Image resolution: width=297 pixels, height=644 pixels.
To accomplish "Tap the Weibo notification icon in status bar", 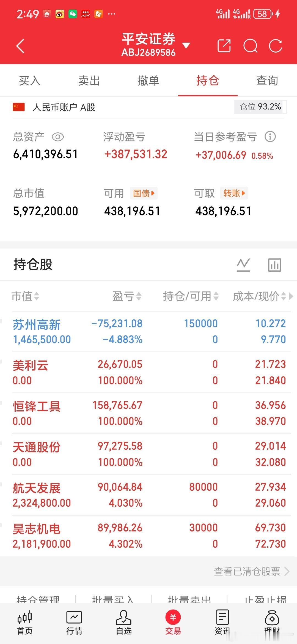I will 60,14.
